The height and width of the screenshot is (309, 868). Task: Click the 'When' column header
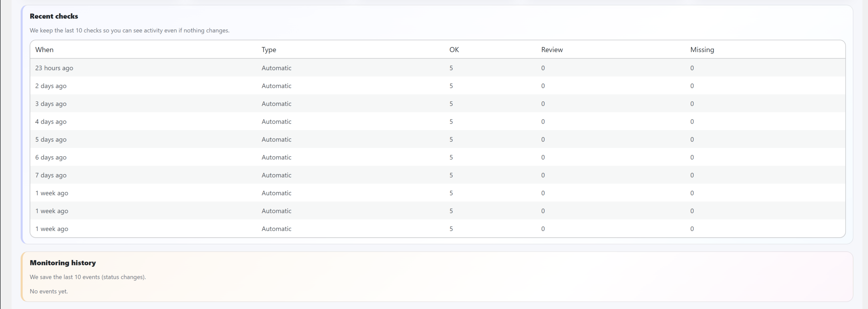pos(44,50)
